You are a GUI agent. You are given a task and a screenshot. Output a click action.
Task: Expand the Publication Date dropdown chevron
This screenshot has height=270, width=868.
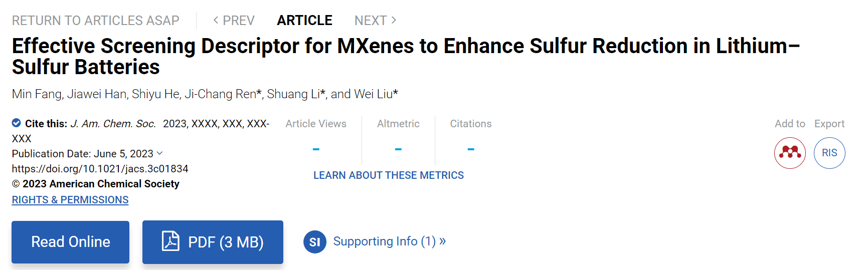159,153
